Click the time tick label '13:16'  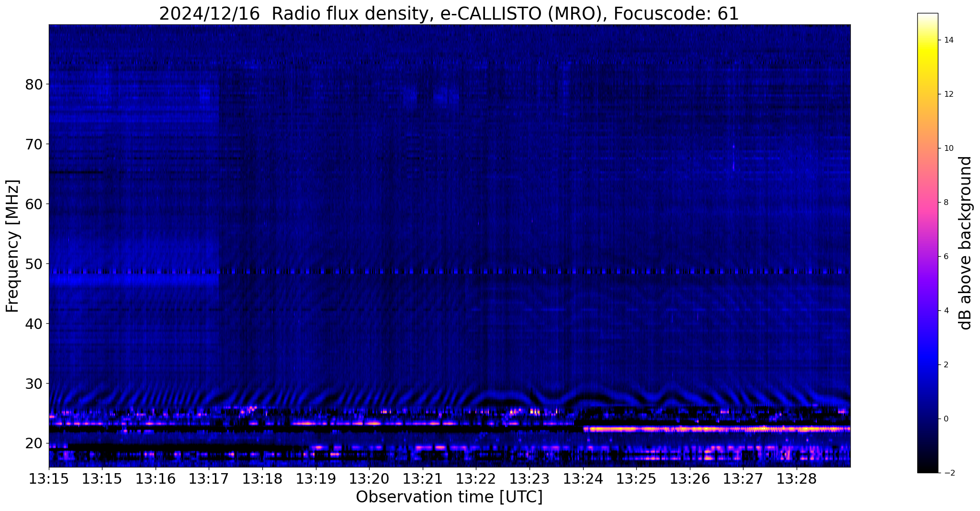(155, 478)
